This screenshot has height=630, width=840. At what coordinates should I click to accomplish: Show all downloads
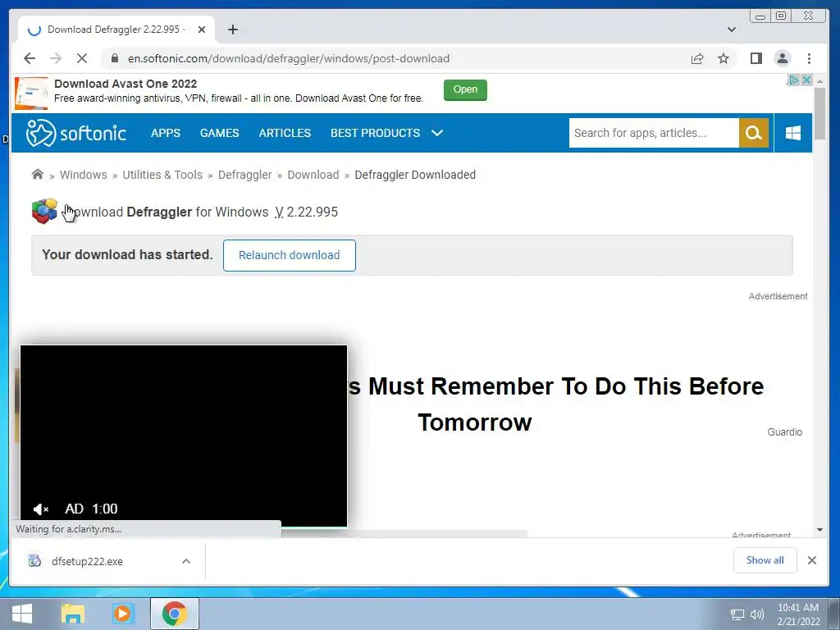[765, 559]
